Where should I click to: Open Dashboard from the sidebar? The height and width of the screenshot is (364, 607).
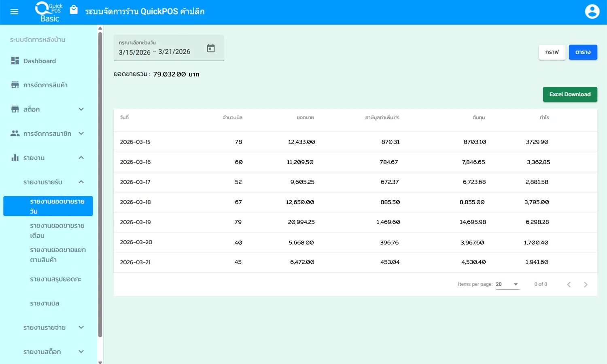(39, 61)
